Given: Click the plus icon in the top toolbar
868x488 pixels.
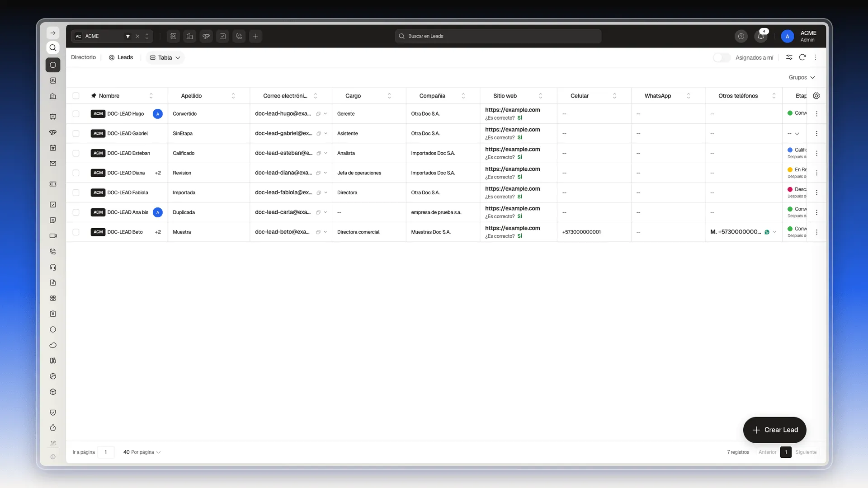Looking at the screenshot, I should 255,36.
